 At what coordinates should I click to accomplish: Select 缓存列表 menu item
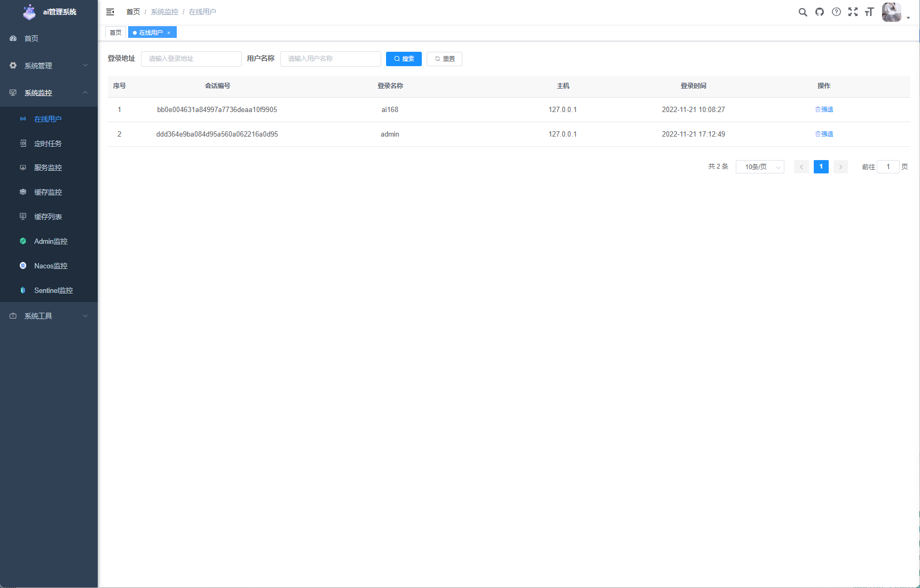[49, 217]
